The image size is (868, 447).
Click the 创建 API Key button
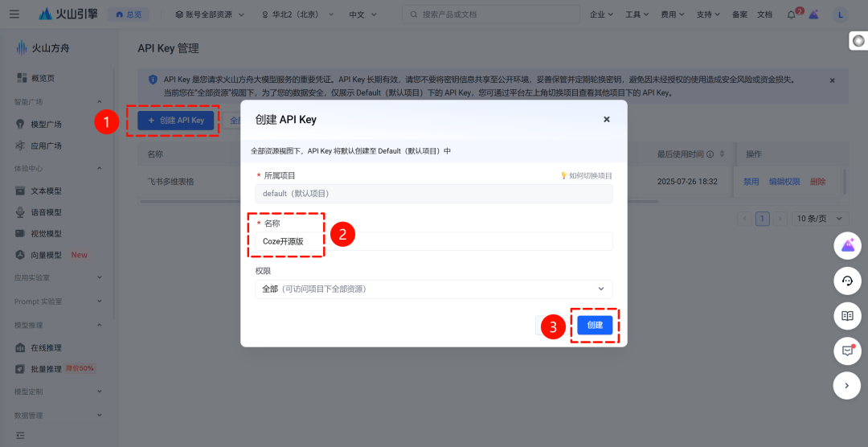(x=175, y=121)
